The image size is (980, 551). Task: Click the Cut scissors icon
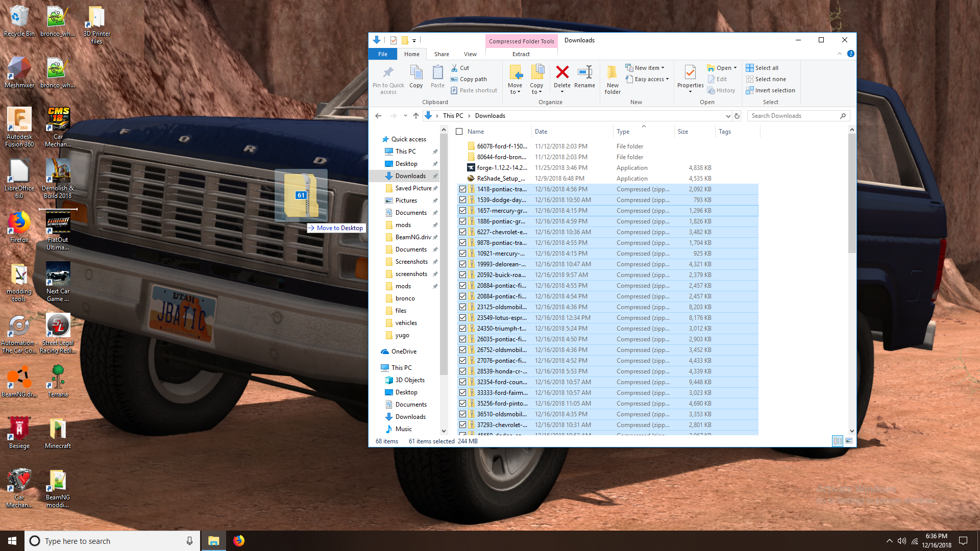point(454,68)
